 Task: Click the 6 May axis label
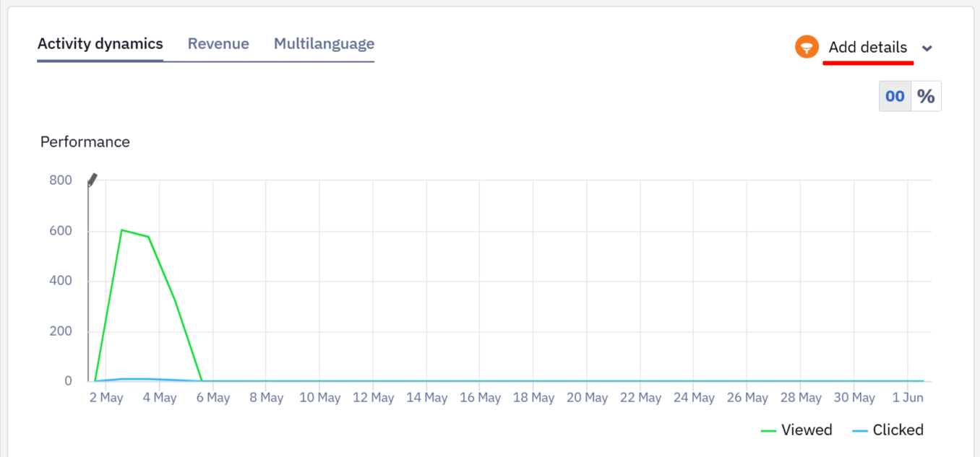pos(213,398)
